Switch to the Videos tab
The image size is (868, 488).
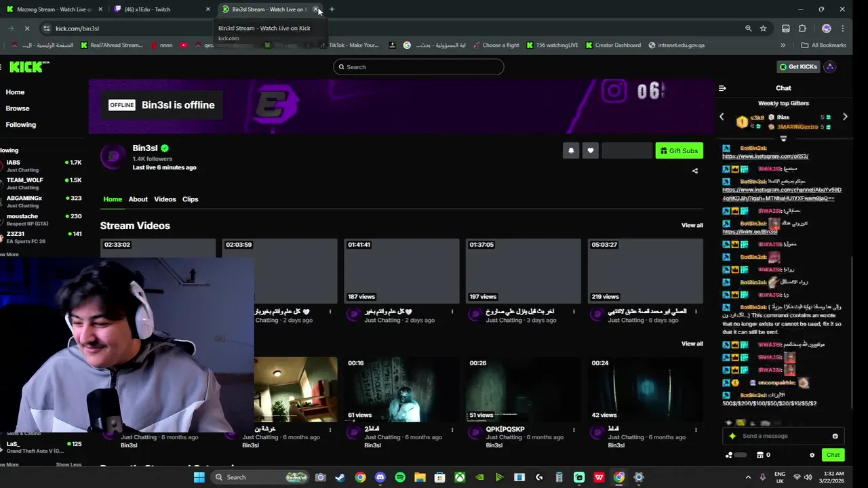click(x=165, y=199)
